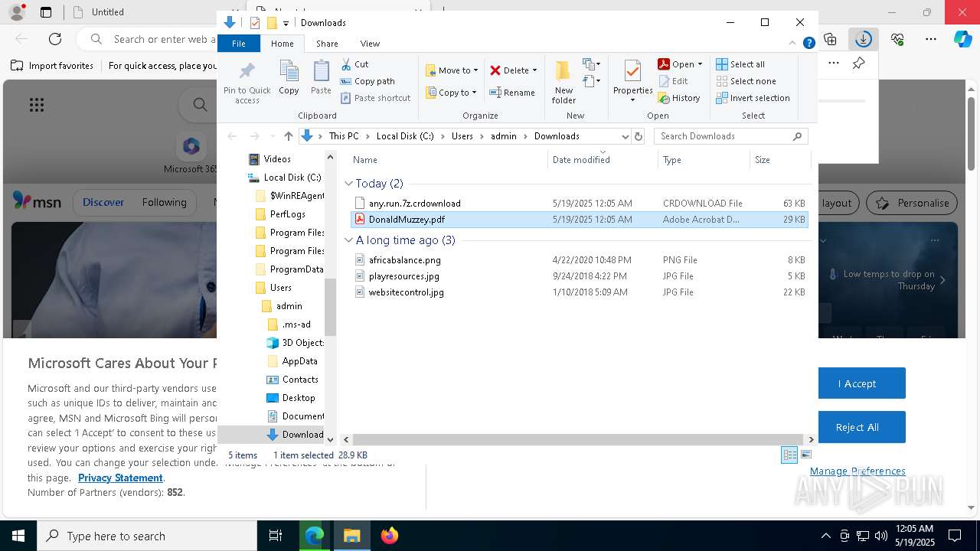
Task: Open Explorer Help icon
Action: (x=808, y=44)
